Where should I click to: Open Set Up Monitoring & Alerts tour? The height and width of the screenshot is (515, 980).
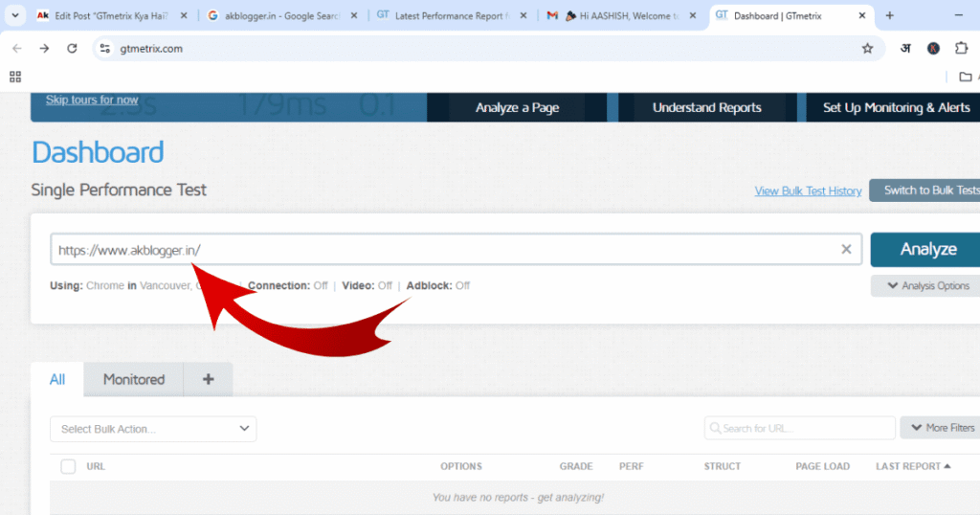pos(895,107)
